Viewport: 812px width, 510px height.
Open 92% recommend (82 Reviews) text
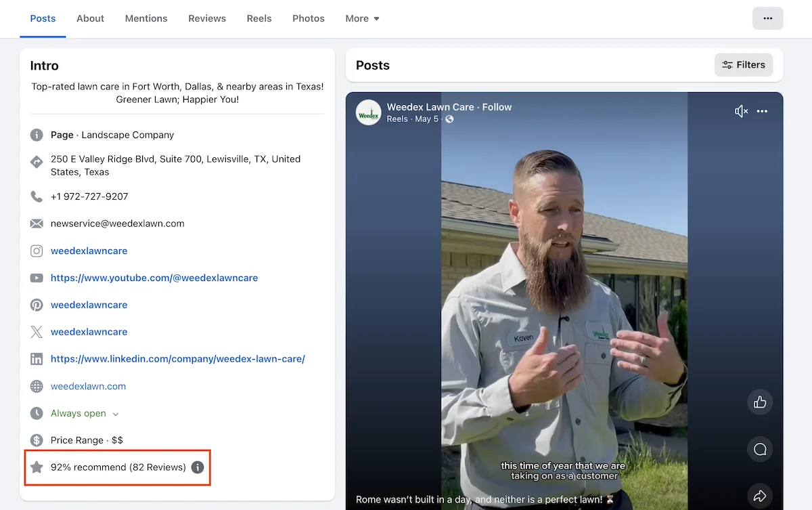[x=118, y=467]
